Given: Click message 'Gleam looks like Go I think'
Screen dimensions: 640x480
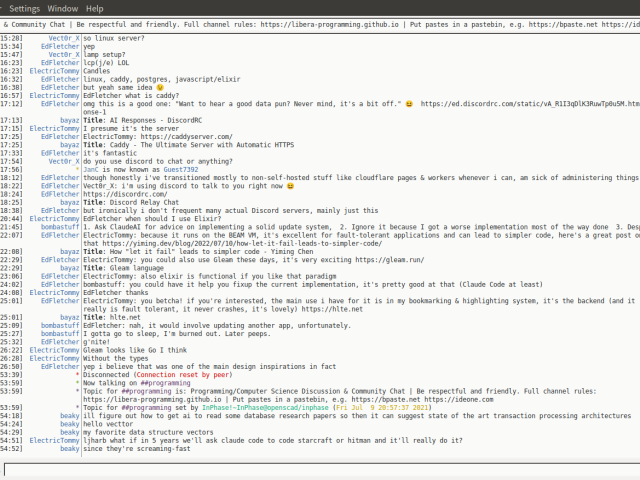Looking at the screenshot, I should tap(135, 350).
